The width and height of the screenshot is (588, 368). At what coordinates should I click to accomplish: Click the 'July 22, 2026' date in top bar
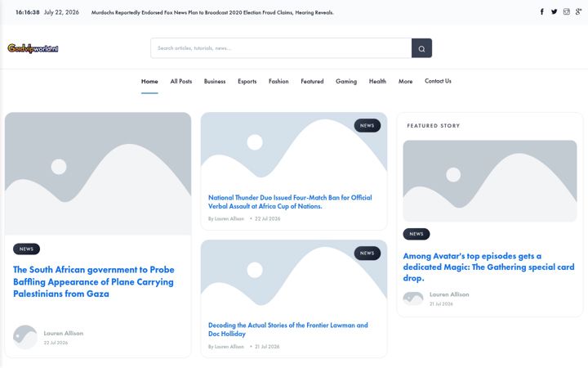point(61,12)
